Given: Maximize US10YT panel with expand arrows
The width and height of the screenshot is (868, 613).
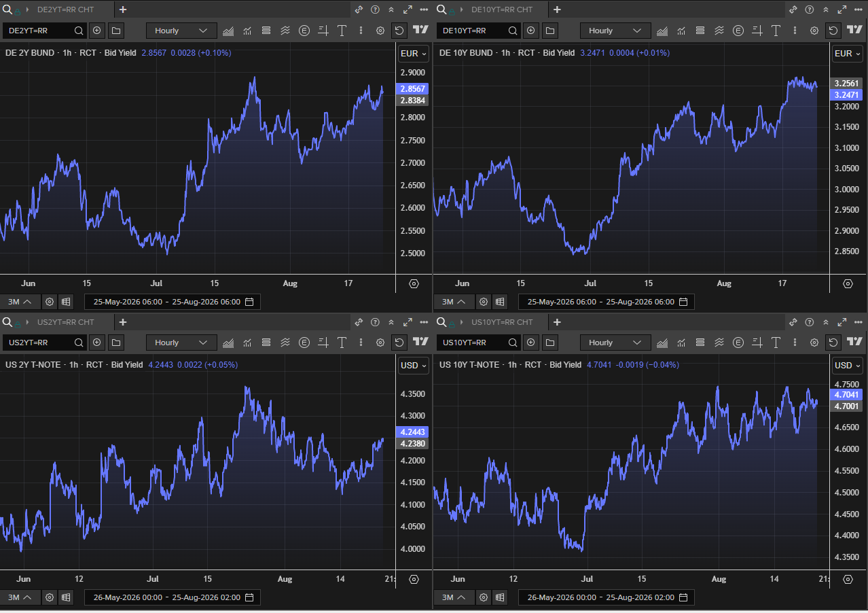Looking at the screenshot, I should [842, 321].
